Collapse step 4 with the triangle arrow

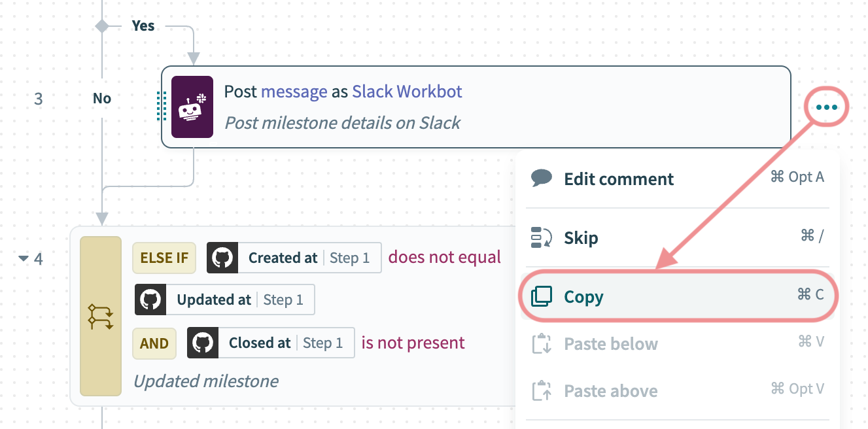(x=24, y=259)
